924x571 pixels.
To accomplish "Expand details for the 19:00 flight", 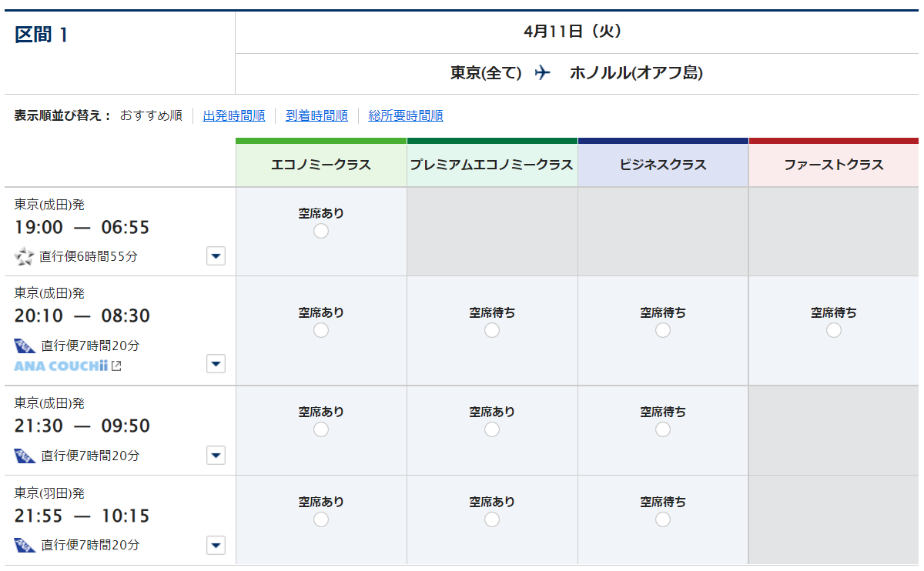I will [216, 256].
